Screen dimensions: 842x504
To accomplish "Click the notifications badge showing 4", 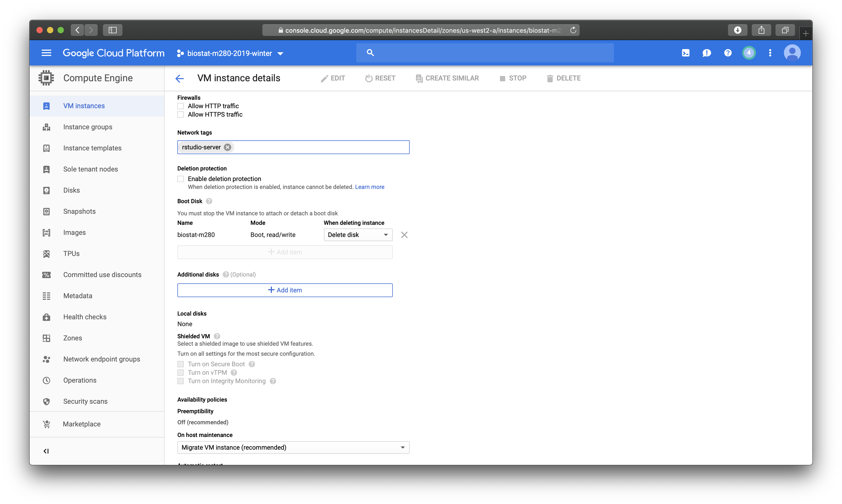I will click(749, 53).
